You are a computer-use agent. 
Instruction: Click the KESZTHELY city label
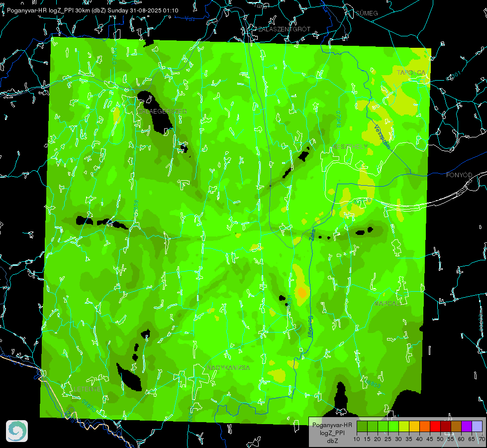click(x=350, y=146)
